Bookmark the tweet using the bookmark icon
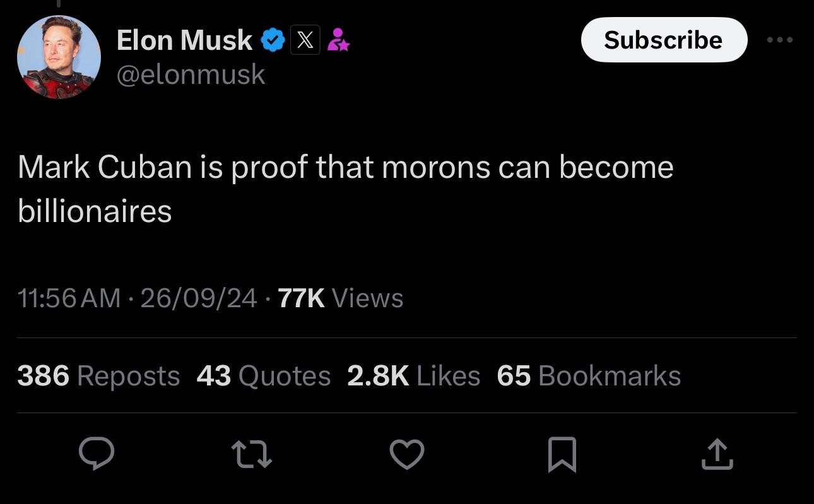Viewport: 814px width, 504px height. click(562, 454)
